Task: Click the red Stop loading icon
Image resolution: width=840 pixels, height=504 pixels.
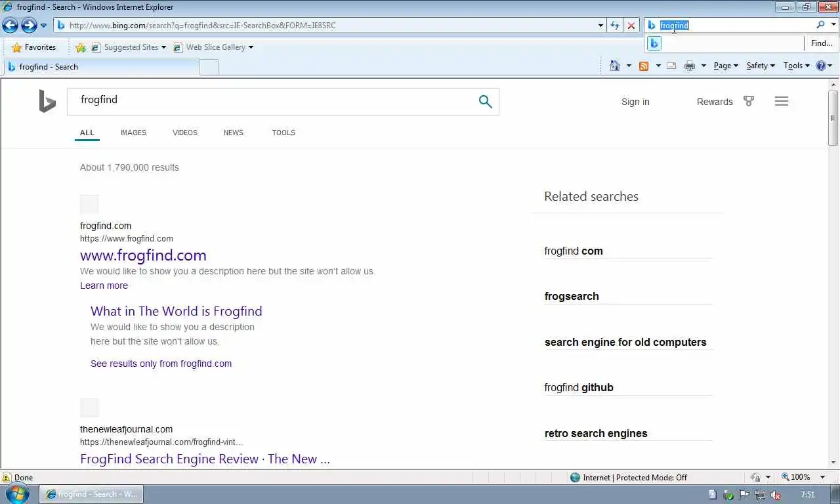Action: (x=631, y=26)
